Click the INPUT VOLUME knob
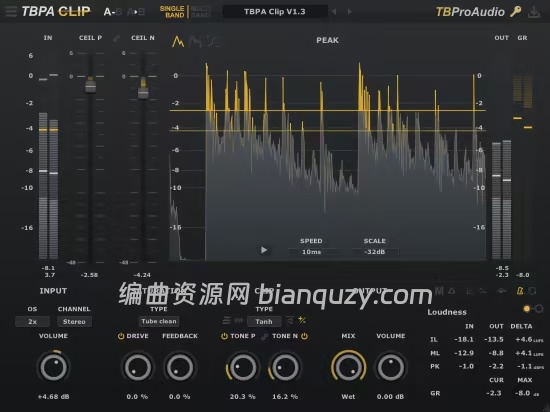The height and width of the screenshot is (412, 550). [53, 367]
